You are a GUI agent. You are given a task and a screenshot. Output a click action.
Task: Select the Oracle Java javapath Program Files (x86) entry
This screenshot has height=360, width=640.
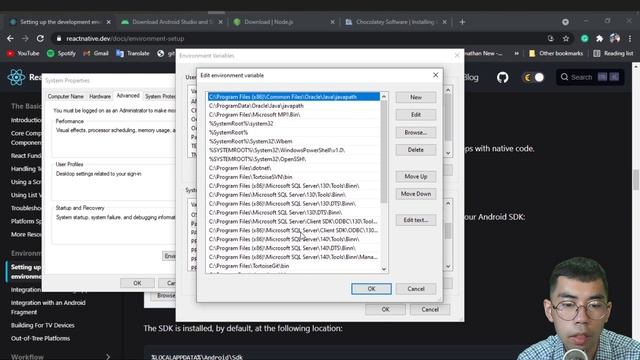click(293, 97)
